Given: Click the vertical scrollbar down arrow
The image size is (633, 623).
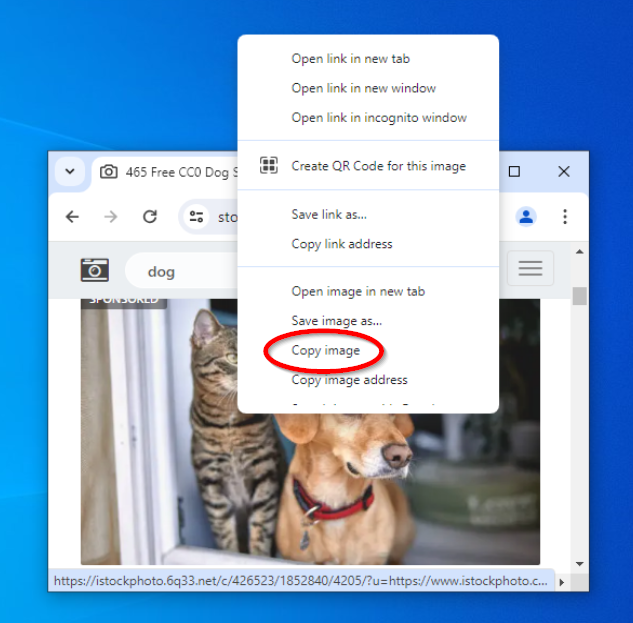Looking at the screenshot, I should click(x=579, y=564).
